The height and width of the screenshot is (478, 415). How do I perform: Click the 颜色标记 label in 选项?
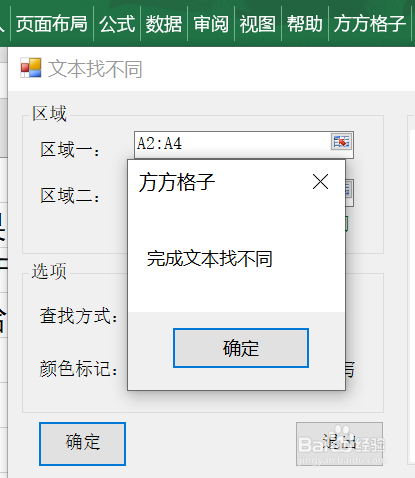point(79,369)
